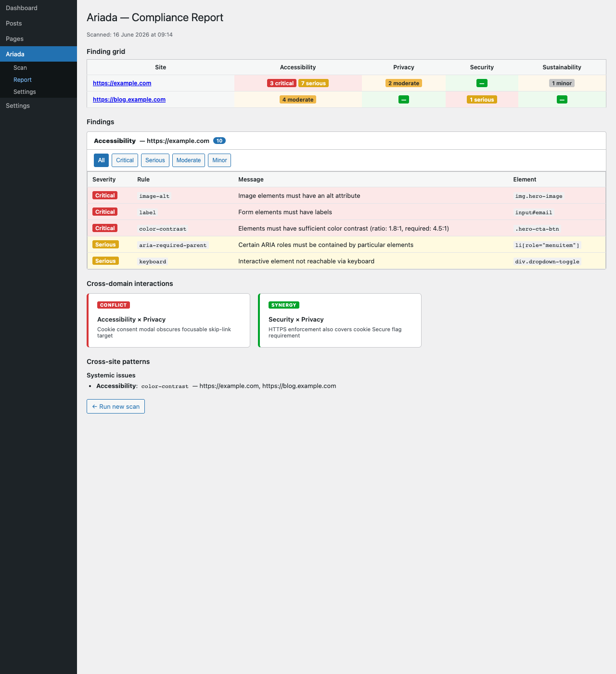The width and height of the screenshot is (616, 674).
Task: Click Run new scan button
Action: point(115,406)
